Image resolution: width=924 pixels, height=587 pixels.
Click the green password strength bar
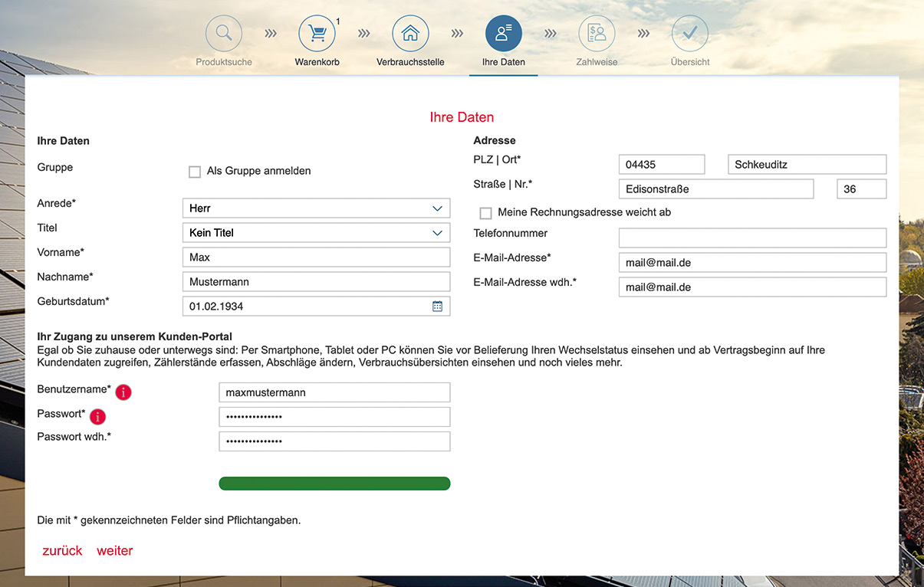334,484
